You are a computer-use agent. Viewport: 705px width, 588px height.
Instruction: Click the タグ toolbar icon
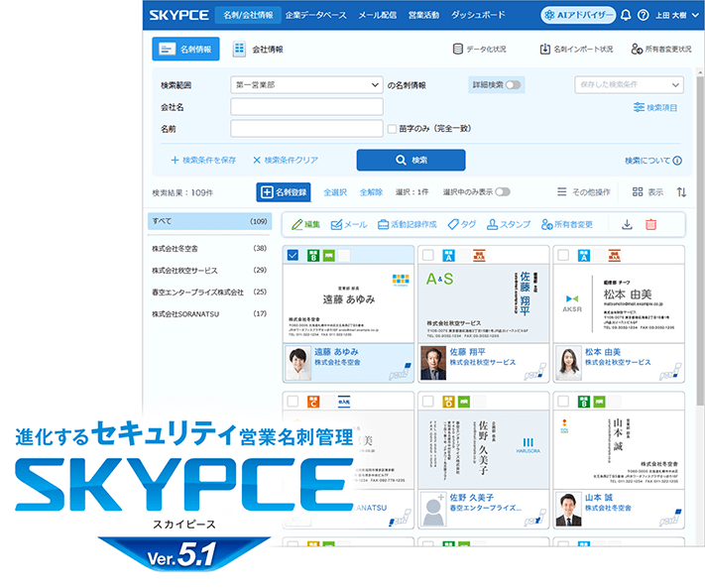(x=462, y=225)
